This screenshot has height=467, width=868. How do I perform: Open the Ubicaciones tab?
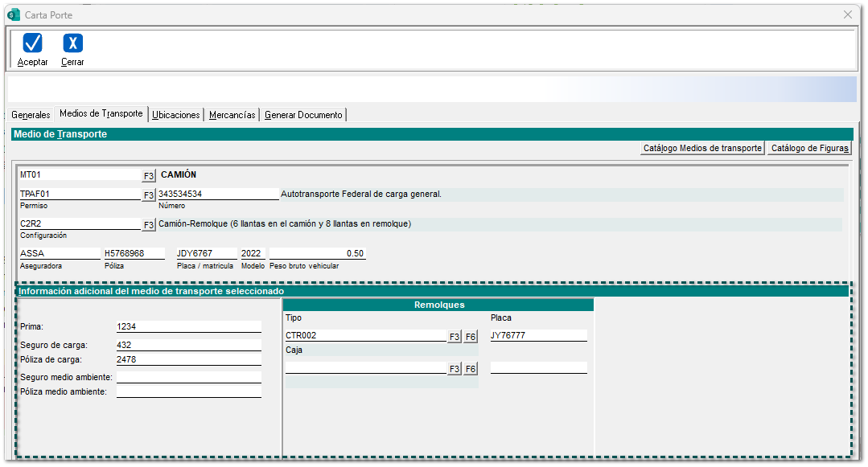click(176, 115)
